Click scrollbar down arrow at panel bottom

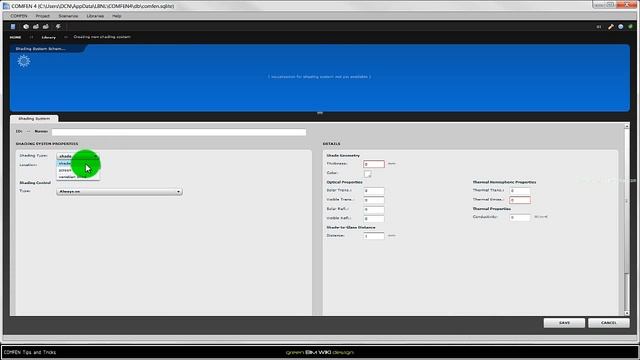tap(627, 313)
